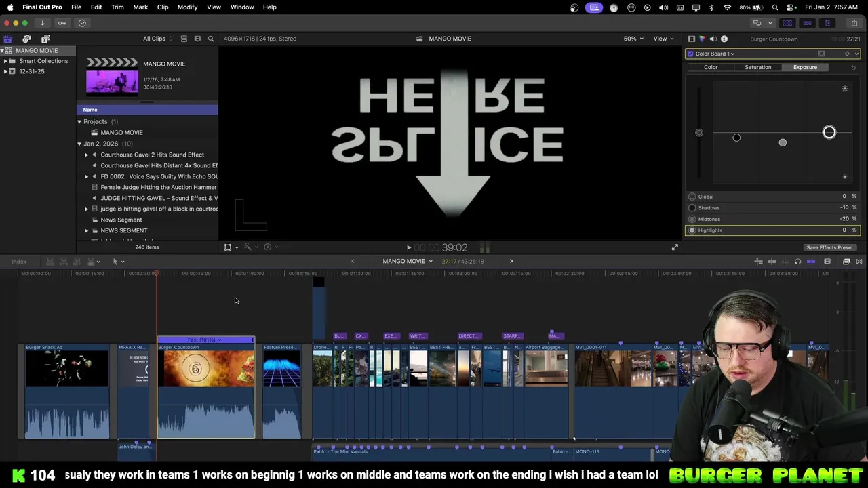The width and height of the screenshot is (868, 488).
Task: Adjust the Shadows exposure puck
Action: click(736, 138)
